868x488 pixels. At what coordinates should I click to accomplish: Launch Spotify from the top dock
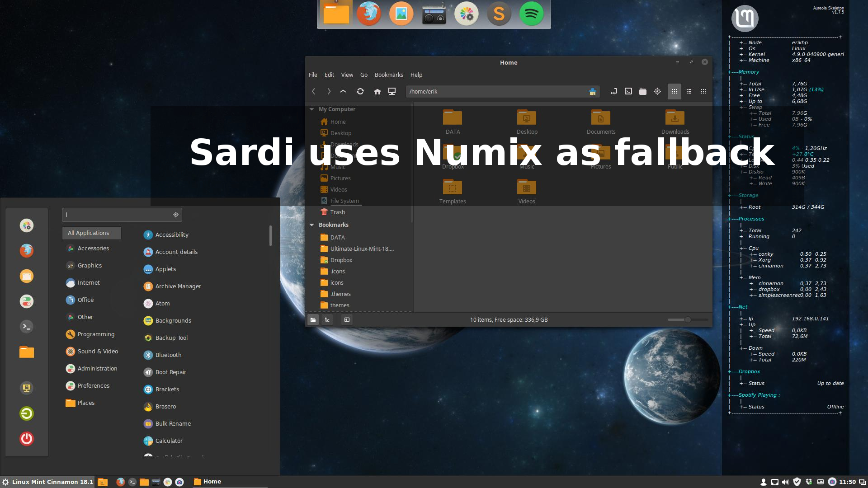(532, 14)
